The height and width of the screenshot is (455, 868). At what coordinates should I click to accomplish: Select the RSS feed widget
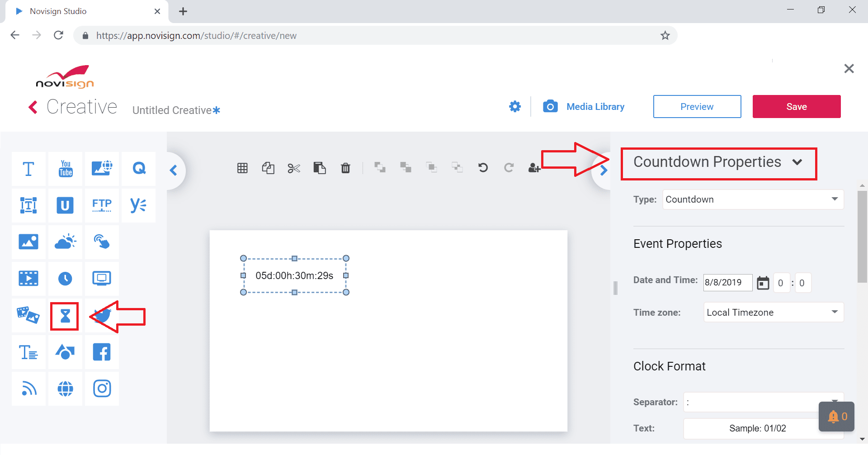click(29, 389)
